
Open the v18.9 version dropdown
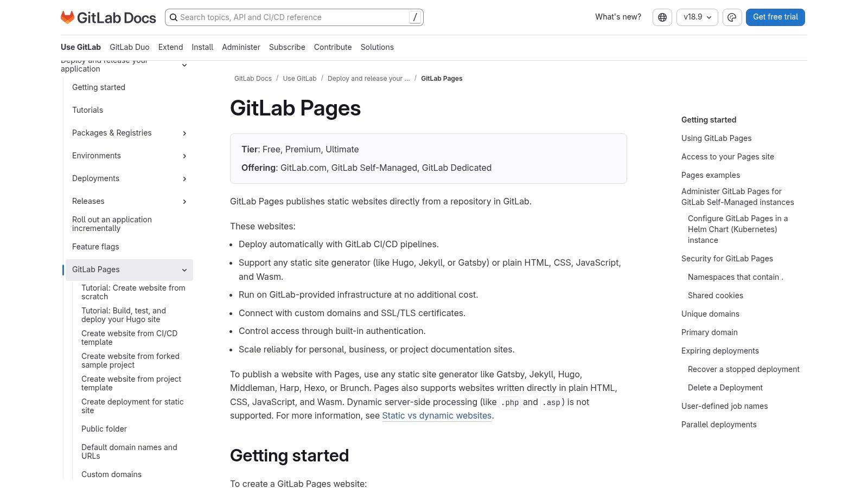click(697, 17)
